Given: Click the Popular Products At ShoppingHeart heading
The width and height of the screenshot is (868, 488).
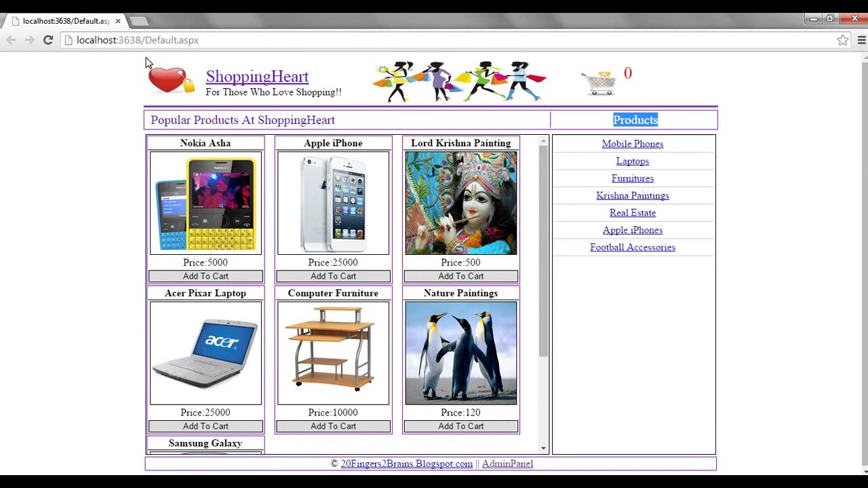Looking at the screenshot, I should pyautogui.click(x=243, y=120).
